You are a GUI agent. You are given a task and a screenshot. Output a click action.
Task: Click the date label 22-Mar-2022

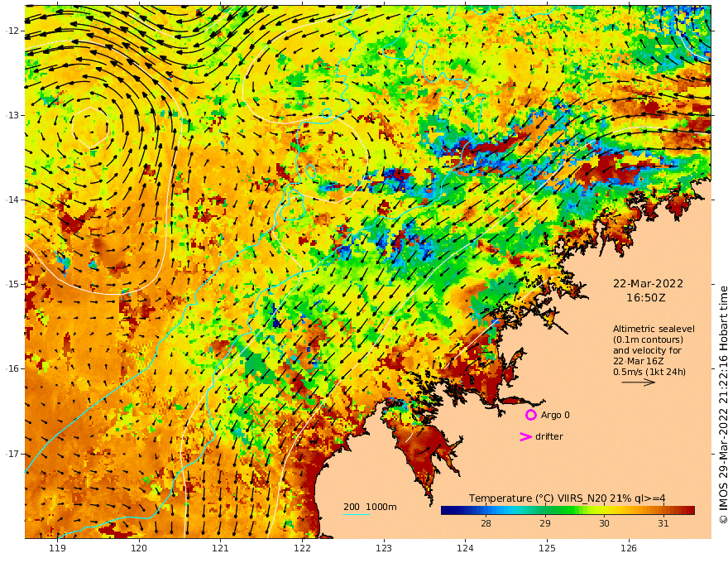point(648,284)
